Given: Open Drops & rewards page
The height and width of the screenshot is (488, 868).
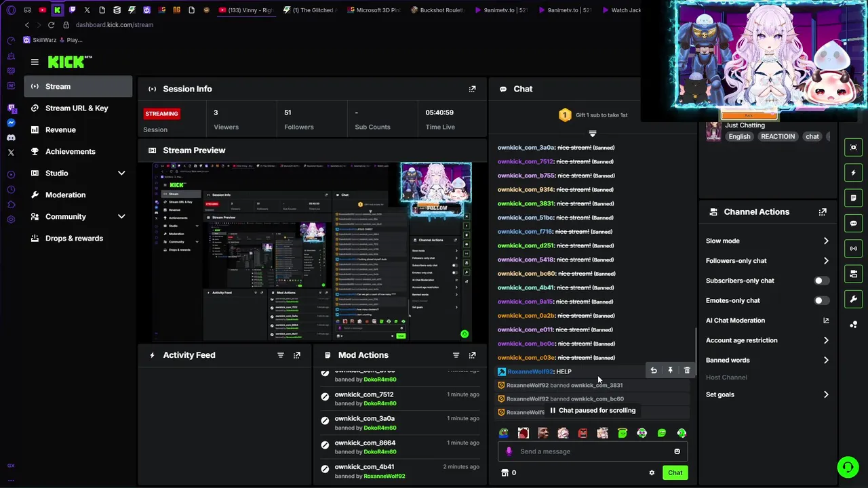Looking at the screenshot, I should [79, 239].
